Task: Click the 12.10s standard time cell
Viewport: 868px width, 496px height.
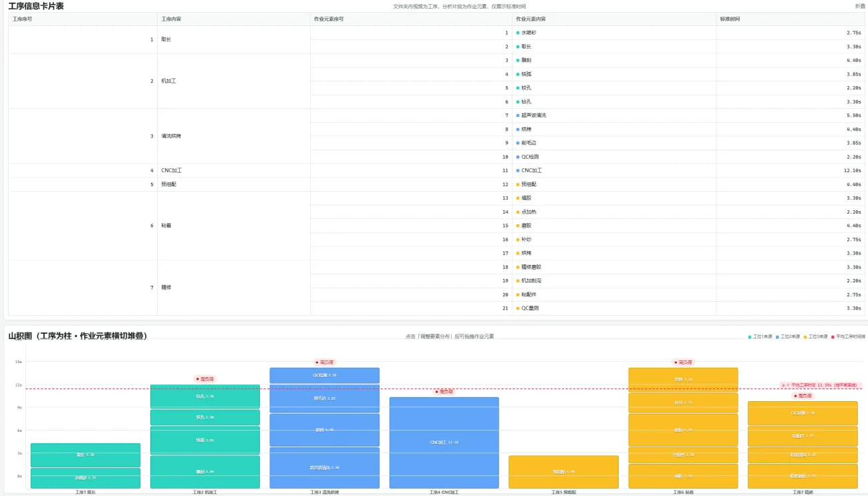Action: [790, 170]
